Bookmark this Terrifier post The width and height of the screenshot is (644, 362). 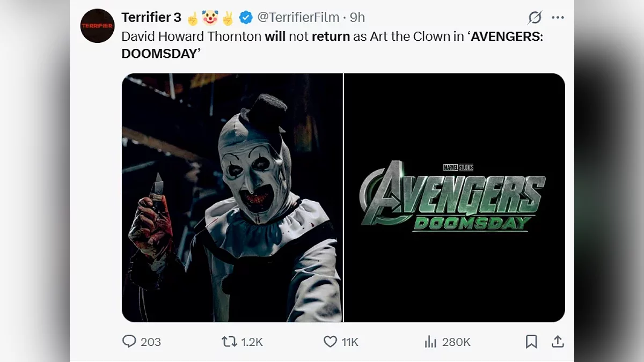coord(531,342)
